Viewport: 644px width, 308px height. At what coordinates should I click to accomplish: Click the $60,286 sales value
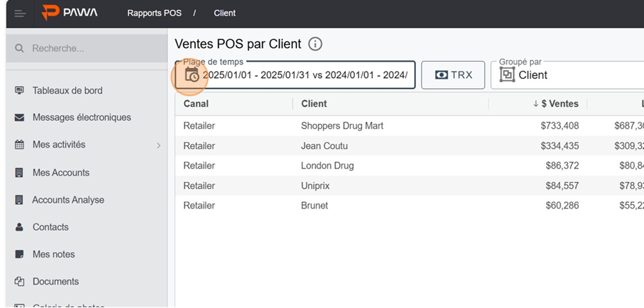[x=562, y=206]
